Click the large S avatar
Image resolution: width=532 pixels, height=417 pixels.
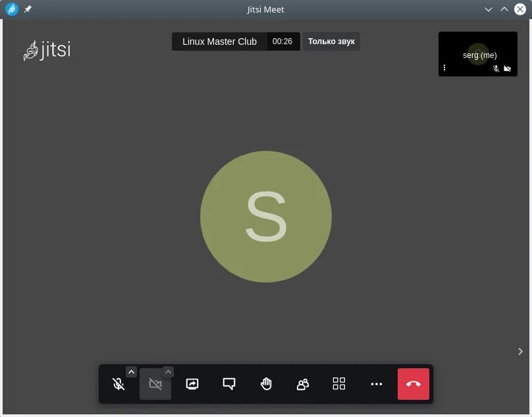click(266, 217)
